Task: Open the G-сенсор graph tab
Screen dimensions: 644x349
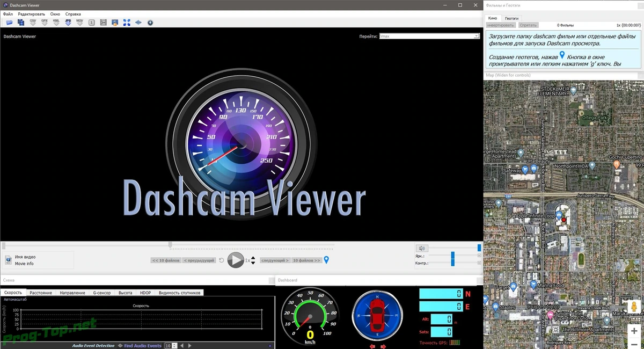Action: point(102,293)
